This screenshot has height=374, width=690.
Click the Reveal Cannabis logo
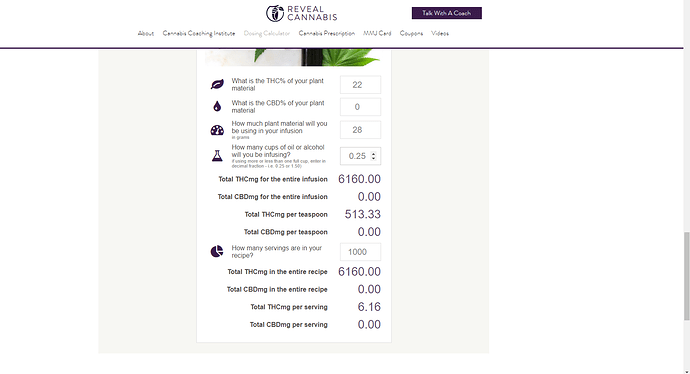301,13
